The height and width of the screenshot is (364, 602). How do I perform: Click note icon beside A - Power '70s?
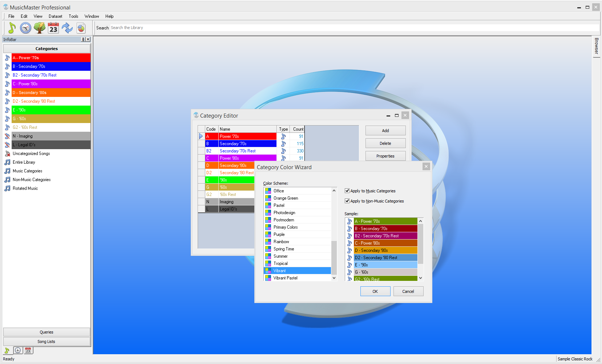(x=7, y=58)
